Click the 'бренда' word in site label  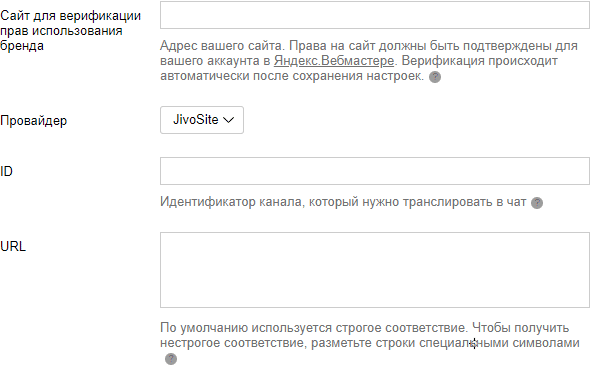(x=22, y=46)
